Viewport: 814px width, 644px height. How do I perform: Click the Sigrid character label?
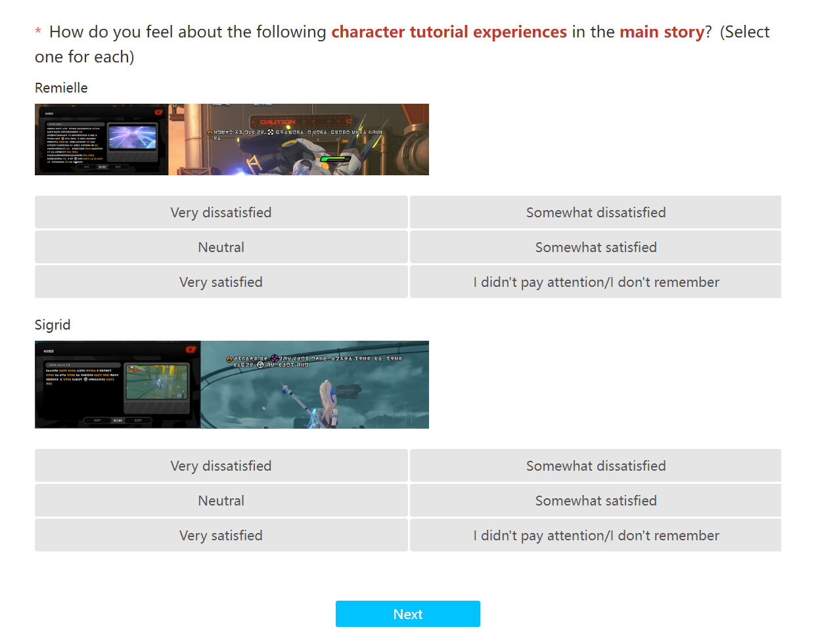[53, 325]
